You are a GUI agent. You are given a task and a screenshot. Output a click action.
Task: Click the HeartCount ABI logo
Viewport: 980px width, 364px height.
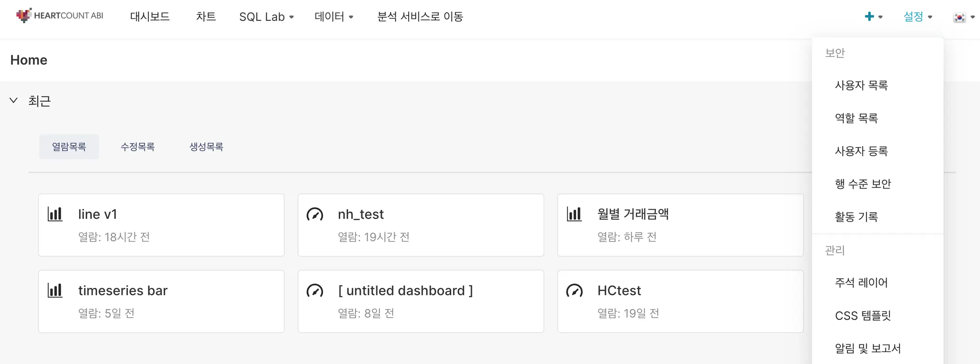tap(59, 16)
